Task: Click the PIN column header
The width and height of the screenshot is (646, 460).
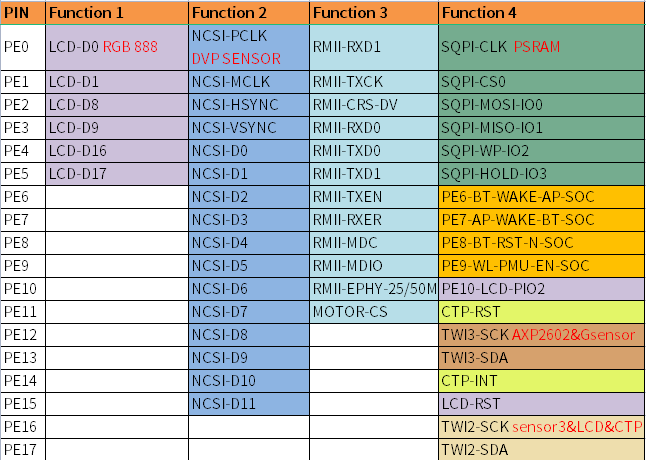Action: point(22,13)
